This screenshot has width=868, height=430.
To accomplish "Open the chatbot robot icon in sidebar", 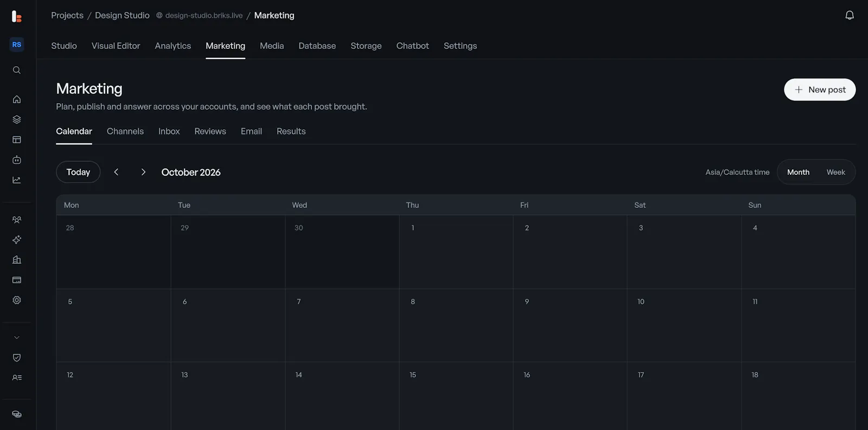I will 17,160.
